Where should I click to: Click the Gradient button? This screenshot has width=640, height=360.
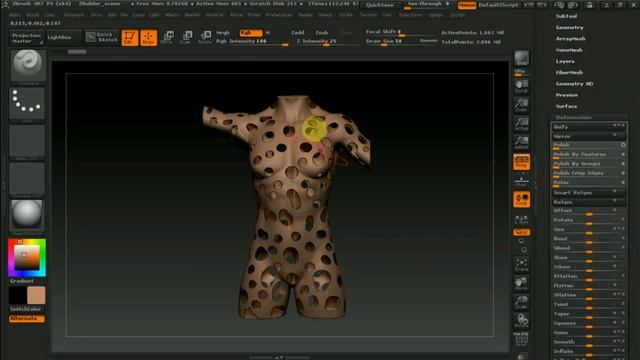[22, 281]
